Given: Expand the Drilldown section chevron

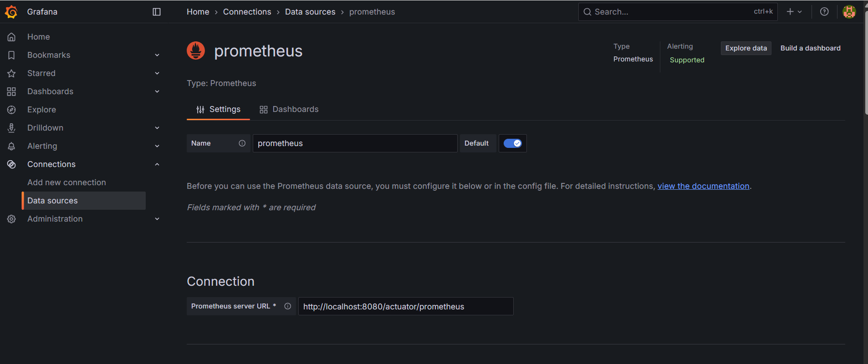Looking at the screenshot, I should 157,128.
